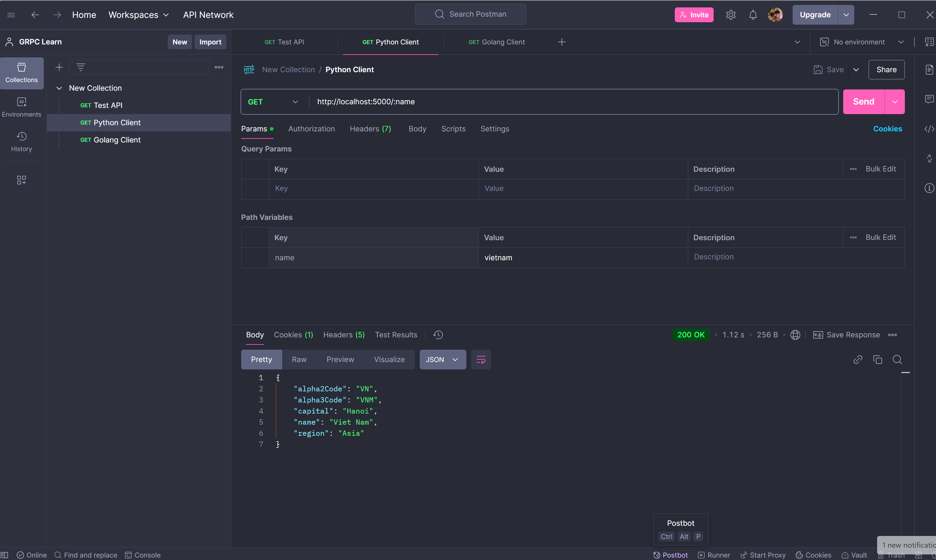Switch response view to Visualize
This screenshot has width=936, height=560.
pyautogui.click(x=389, y=360)
